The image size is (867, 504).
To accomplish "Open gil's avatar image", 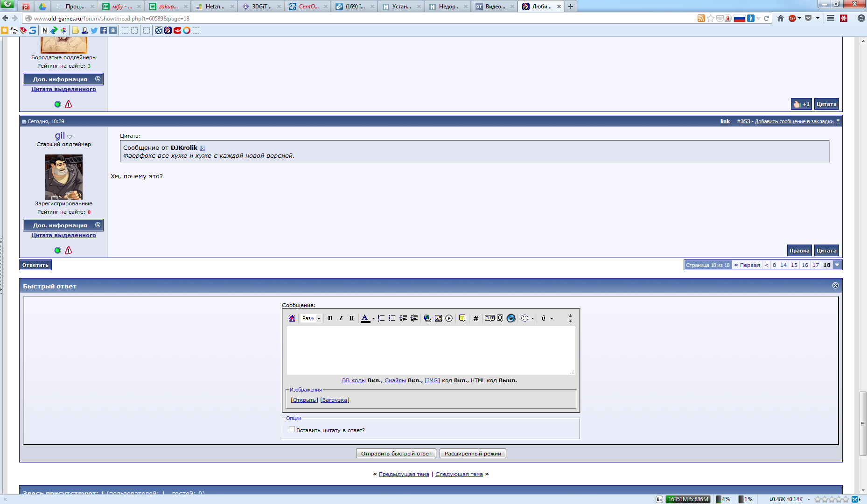I will (x=64, y=177).
